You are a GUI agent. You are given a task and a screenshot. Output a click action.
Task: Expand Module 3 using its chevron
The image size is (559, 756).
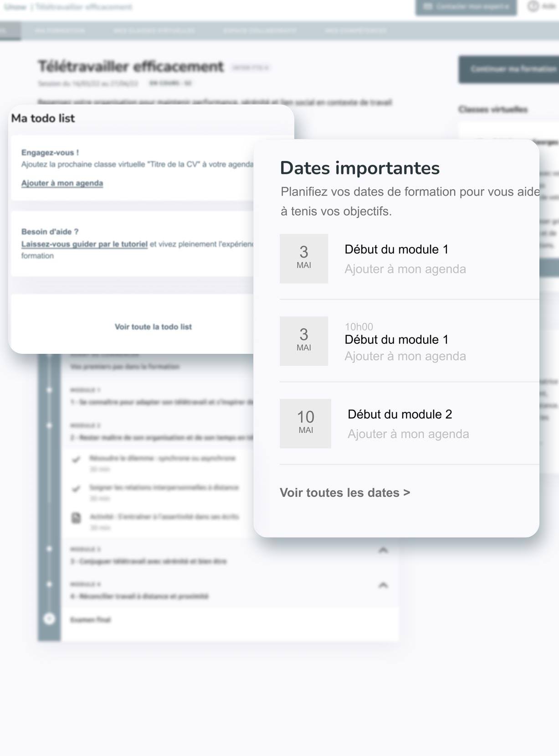pos(383,550)
